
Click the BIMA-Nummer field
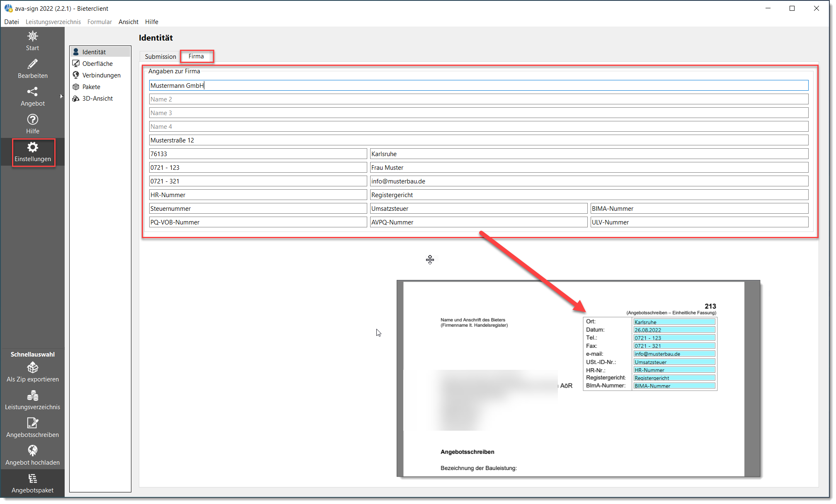point(699,208)
